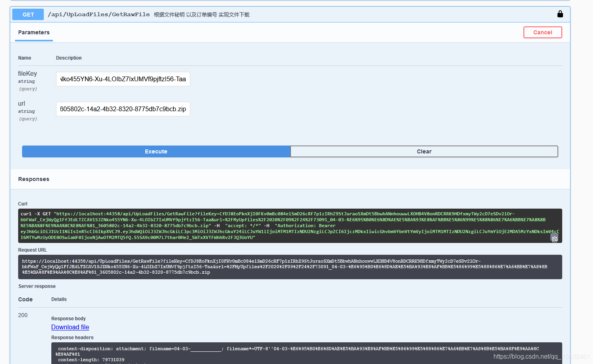Viewport: 593px width, 364px height.
Task: Click the Response body label
Action: [68, 319]
